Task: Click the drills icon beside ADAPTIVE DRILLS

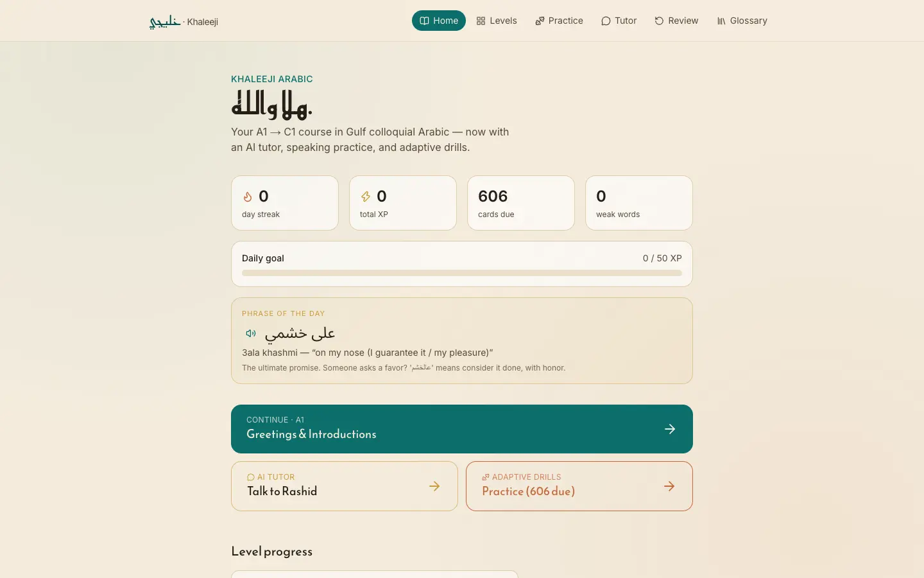Action: [486, 477]
